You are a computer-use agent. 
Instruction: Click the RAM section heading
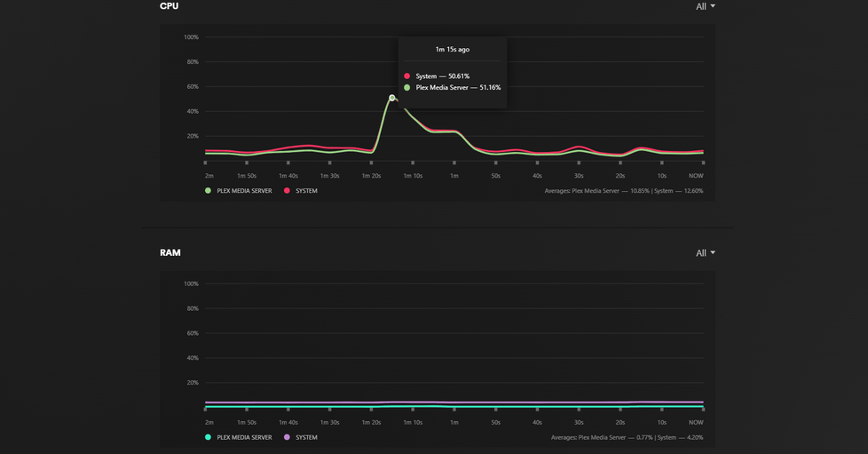170,253
